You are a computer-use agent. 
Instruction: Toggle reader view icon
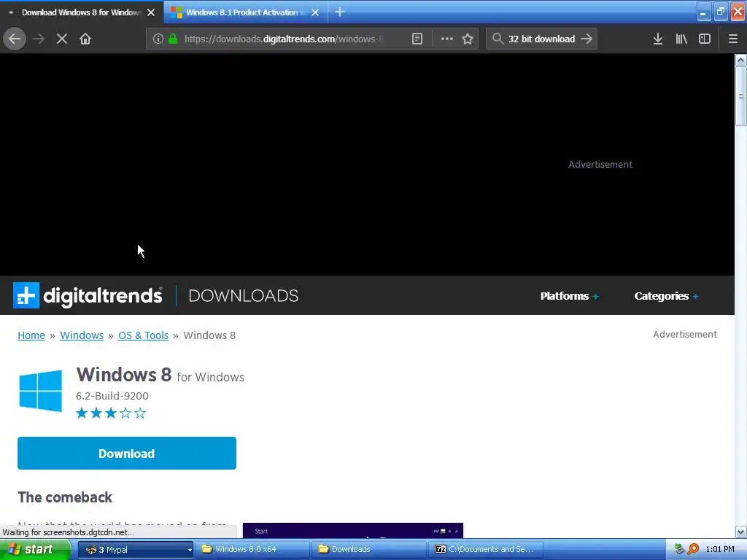(x=417, y=39)
